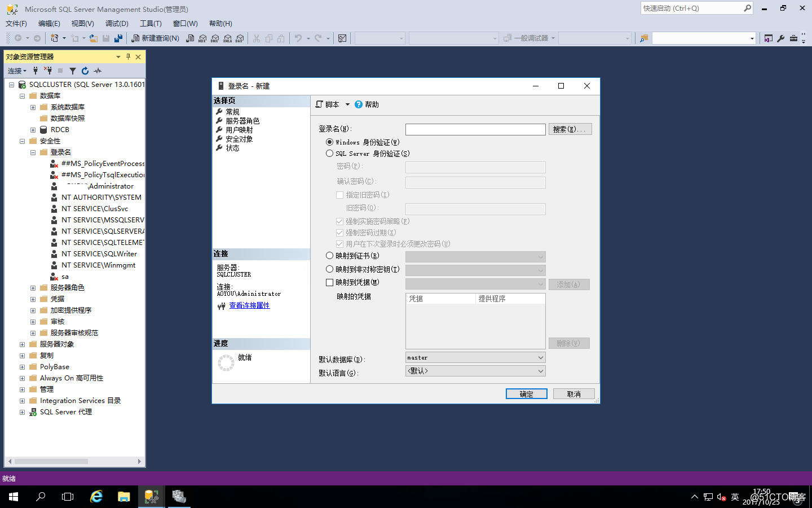This screenshot has width=812, height=508.
Task: Click the Connect plug icon in Object Explorer
Action: click(36, 71)
